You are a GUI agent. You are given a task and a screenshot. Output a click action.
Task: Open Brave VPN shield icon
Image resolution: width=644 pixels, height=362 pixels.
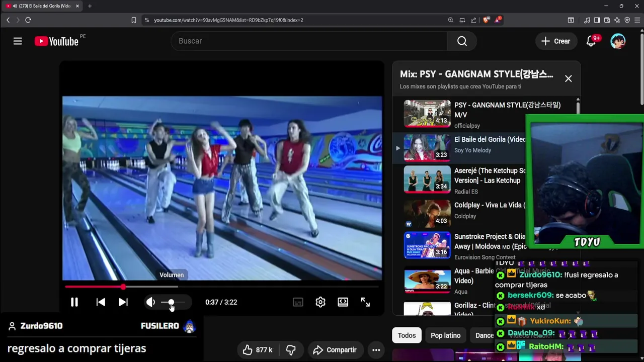[627, 20]
